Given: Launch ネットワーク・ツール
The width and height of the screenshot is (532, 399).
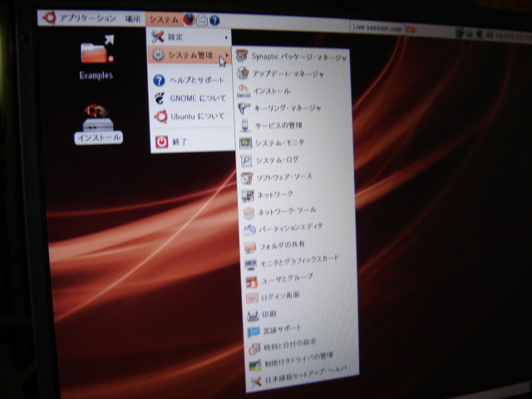Looking at the screenshot, I should pyautogui.click(x=298, y=211).
